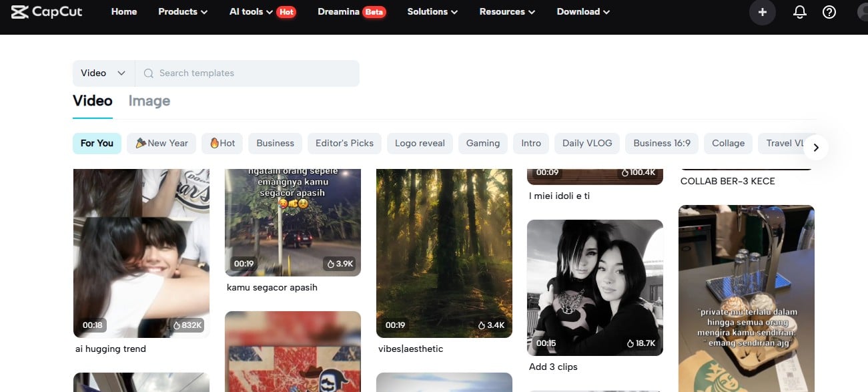
Task: Click the right arrow to scroll filter chips
Action: [x=815, y=147]
